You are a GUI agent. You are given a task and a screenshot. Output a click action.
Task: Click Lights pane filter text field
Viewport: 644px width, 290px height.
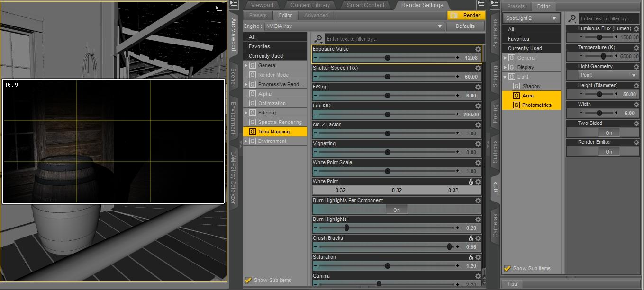tap(609, 18)
